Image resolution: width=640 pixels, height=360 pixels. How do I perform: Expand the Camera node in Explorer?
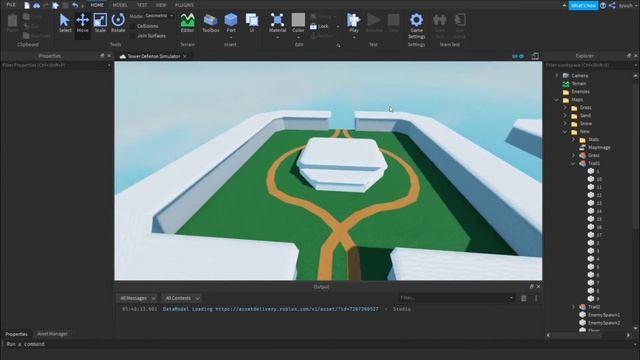[x=557, y=76]
